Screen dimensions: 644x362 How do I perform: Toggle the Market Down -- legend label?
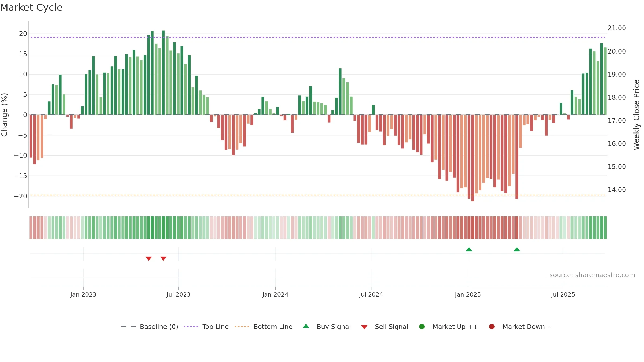pos(527,327)
